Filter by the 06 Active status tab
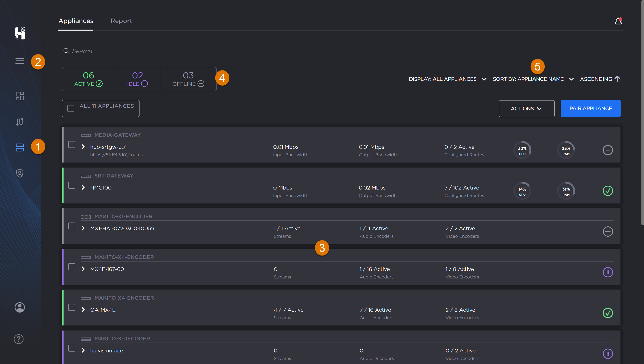 88,79
